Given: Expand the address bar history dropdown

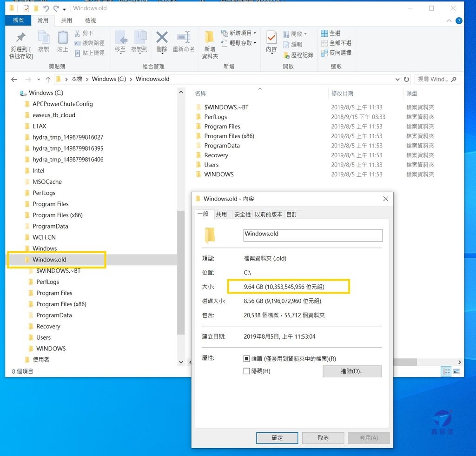Looking at the screenshot, I should 397,79.
